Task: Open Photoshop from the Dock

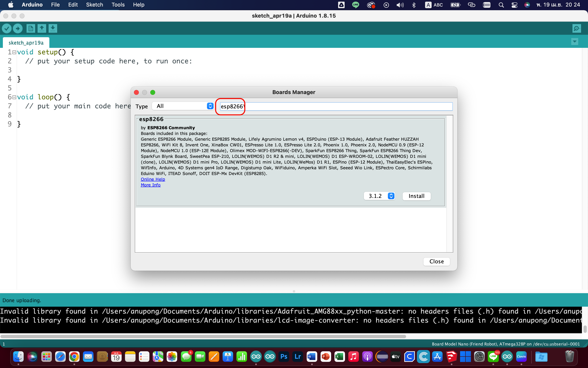Action: click(284, 357)
